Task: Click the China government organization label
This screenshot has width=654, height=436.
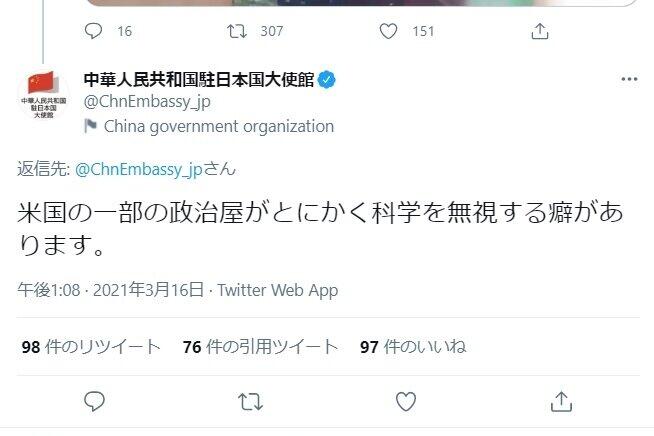Action: click(218, 126)
